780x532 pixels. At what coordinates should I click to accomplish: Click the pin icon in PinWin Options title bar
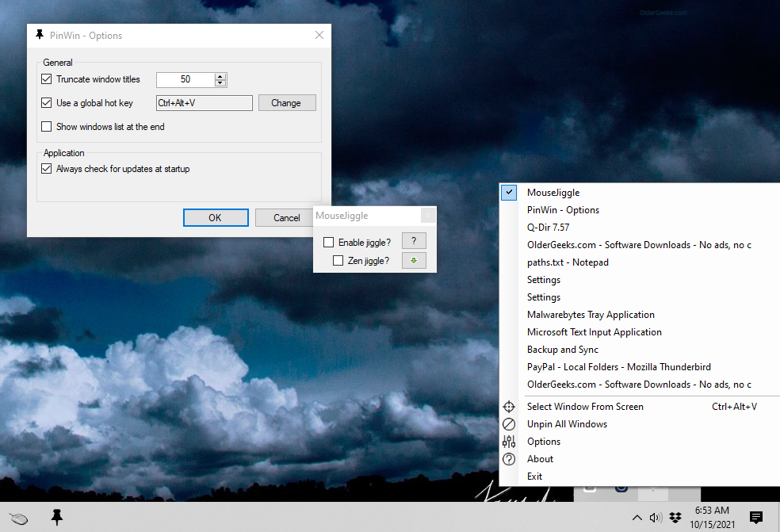coord(40,35)
